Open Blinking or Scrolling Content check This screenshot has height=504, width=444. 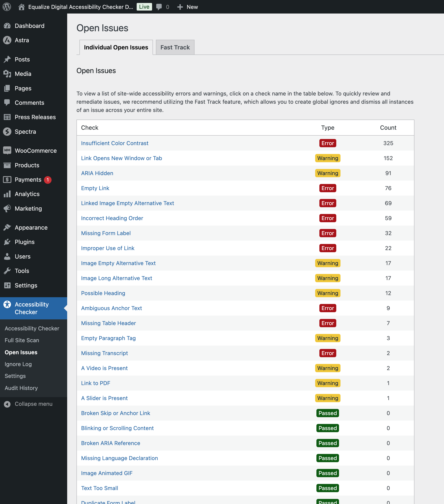pos(117,428)
